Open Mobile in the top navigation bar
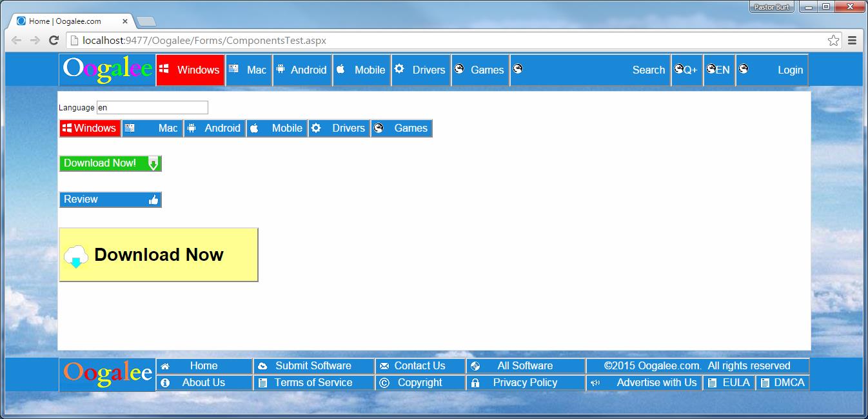 (x=361, y=70)
